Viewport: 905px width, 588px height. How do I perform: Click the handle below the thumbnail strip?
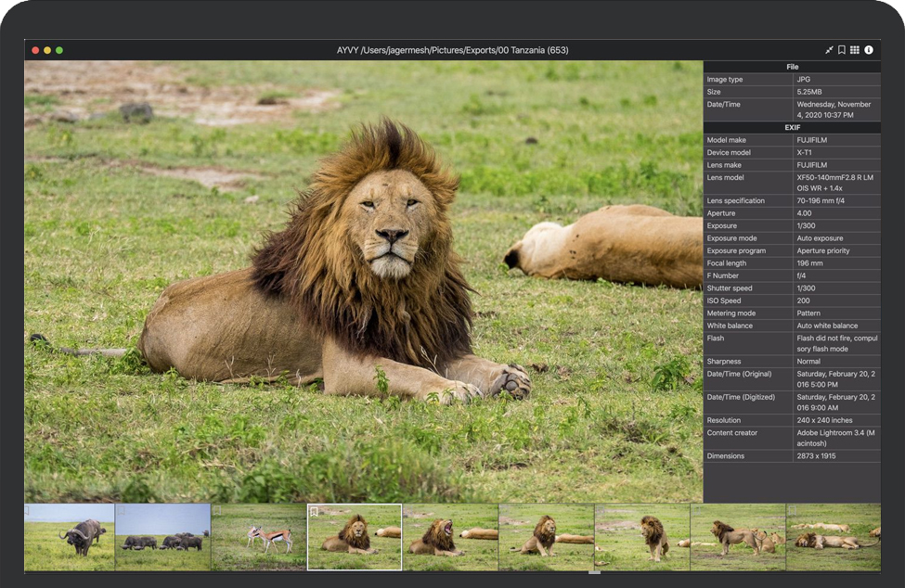tap(594, 572)
